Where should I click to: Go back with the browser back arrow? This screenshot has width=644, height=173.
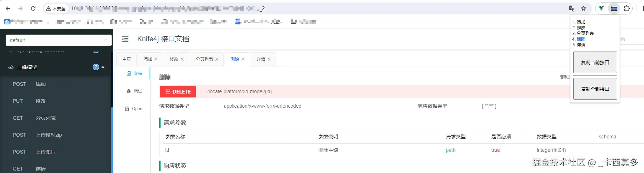(x=8, y=8)
